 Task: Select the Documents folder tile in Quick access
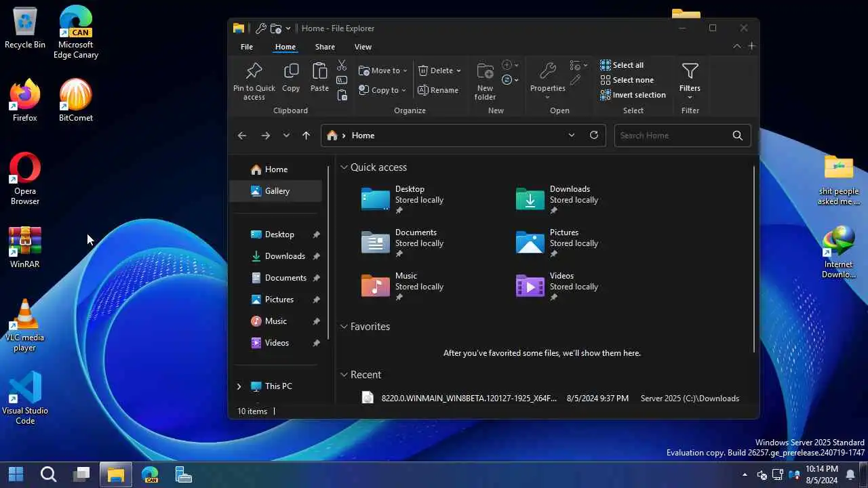(x=403, y=243)
